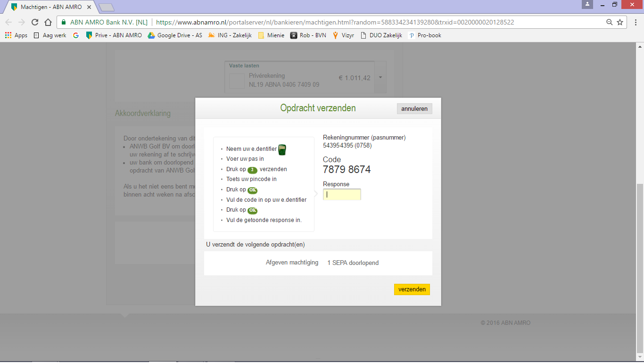Click the '© 2016 ABN AMRO' footer text

(505, 323)
